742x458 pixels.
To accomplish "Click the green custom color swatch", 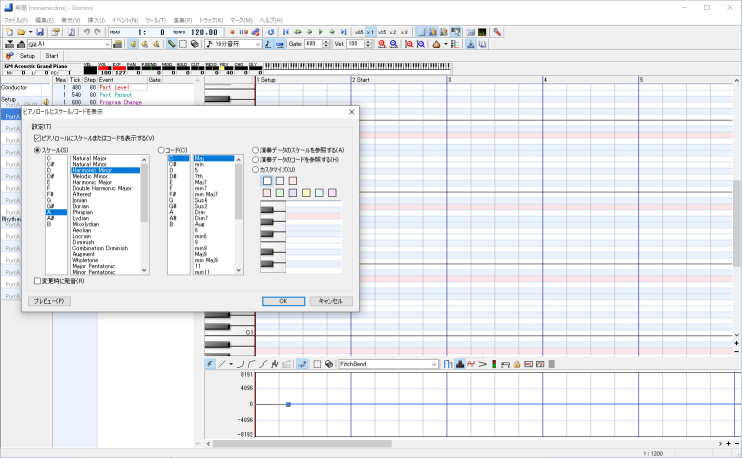I will tap(280, 193).
